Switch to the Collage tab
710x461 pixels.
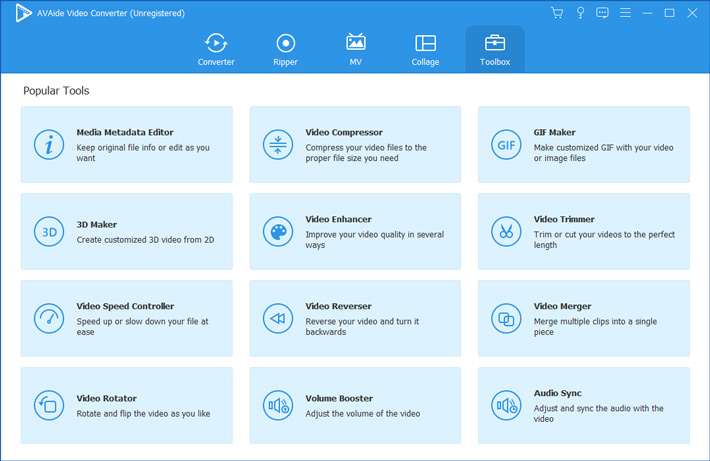pos(425,49)
